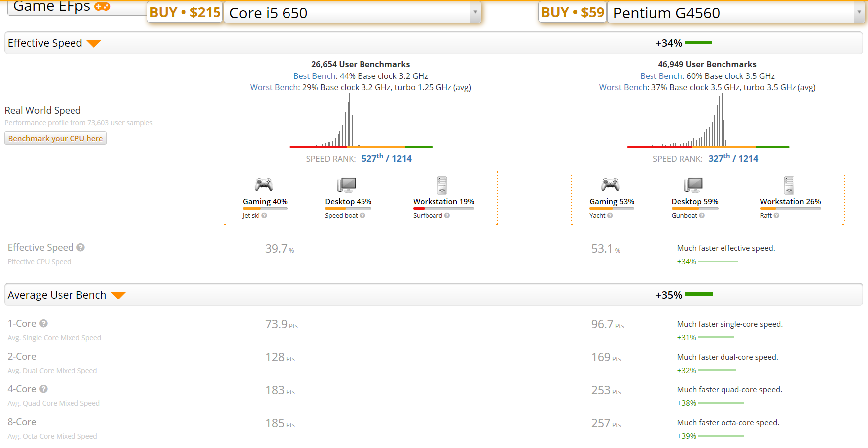Screen dimensions: 868x448
Task: Open the Effective Speed row help icon
Action: click(x=80, y=247)
